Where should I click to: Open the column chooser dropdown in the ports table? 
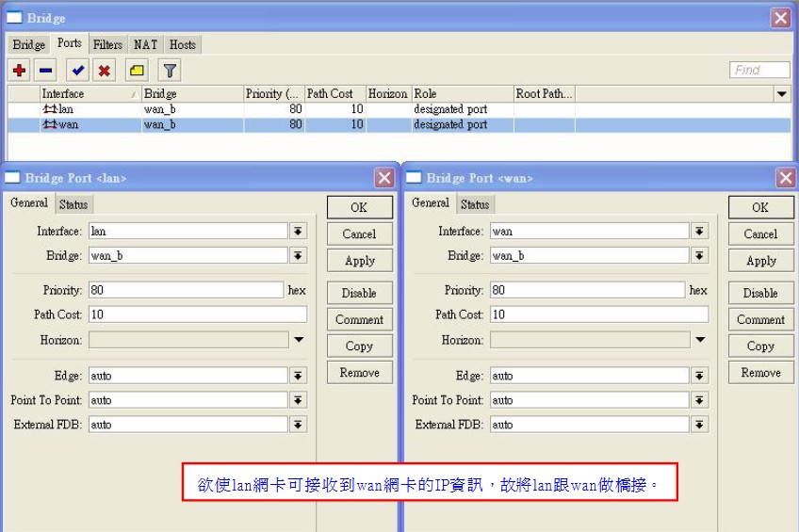coord(782,93)
